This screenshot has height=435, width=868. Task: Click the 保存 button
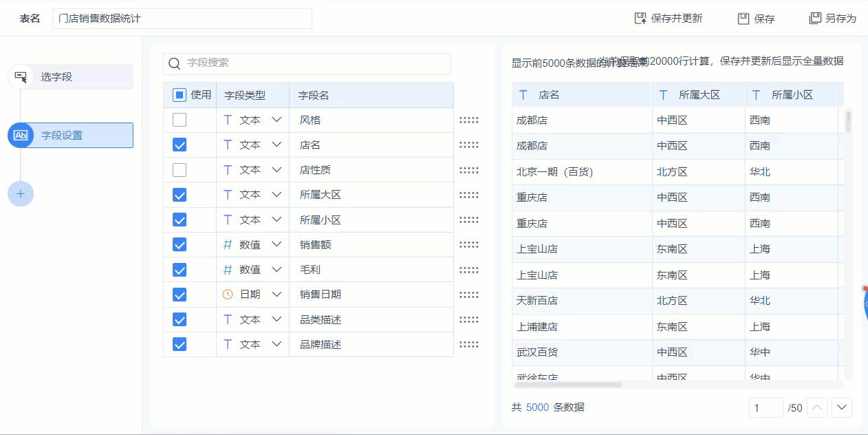click(x=757, y=19)
